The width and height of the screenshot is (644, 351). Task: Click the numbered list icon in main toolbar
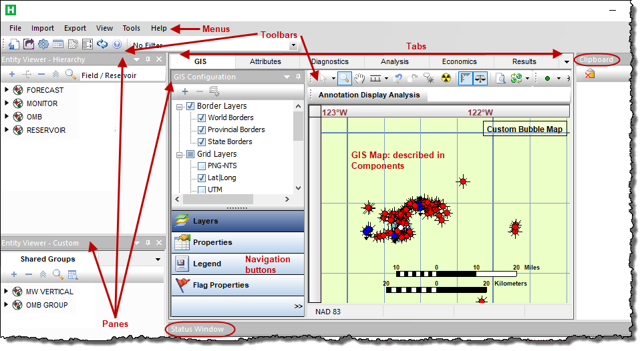point(87,44)
